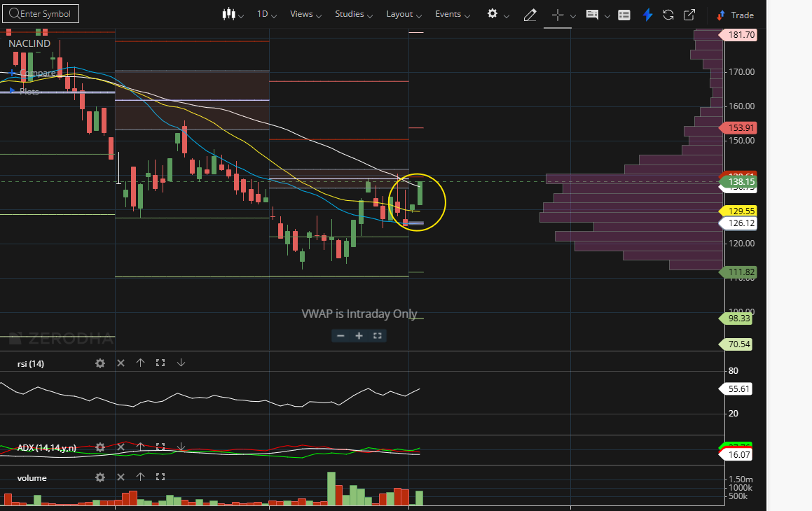Click the Trade button
The height and width of the screenshot is (511, 812).
tap(735, 15)
